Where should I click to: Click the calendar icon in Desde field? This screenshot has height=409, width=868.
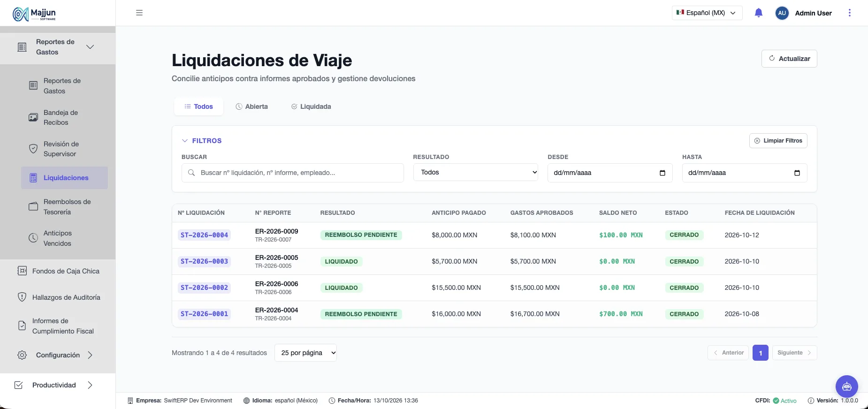(662, 173)
